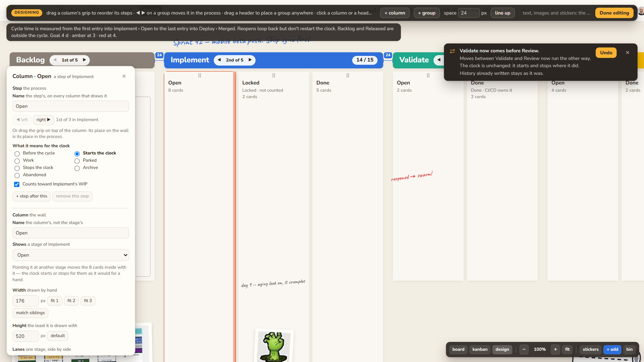Click the gap badge 24 before Implement

(x=159, y=55)
